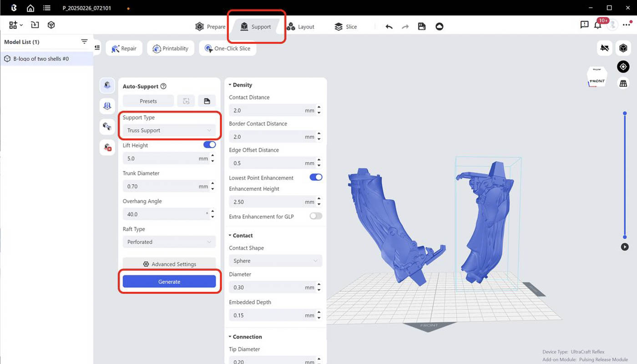Screen dimensions: 637x364
Task: Toggle hide model visibility icon top right
Action: coord(605,48)
